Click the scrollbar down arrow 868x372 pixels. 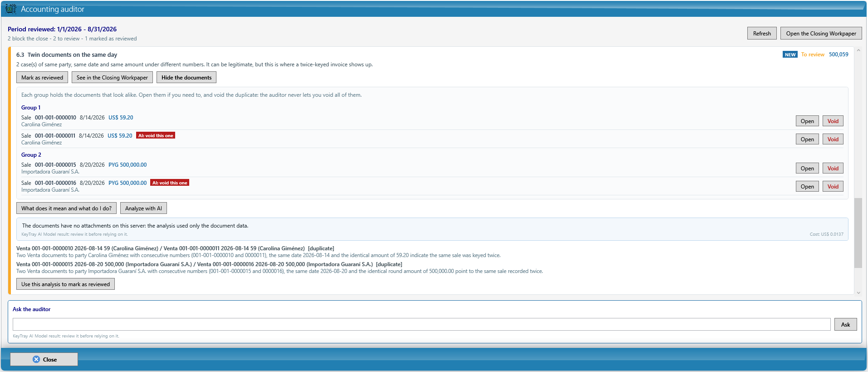coord(858,293)
